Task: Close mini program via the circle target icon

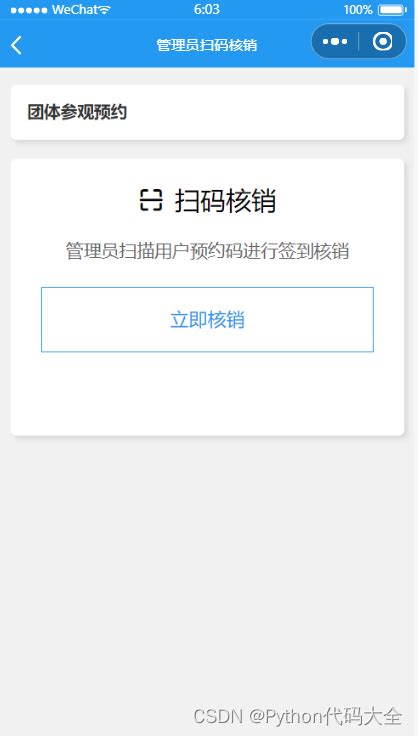Action: click(382, 42)
